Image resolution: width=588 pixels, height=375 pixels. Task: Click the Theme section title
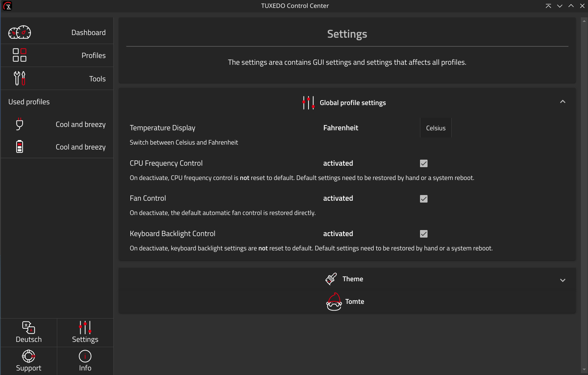pyautogui.click(x=353, y=279)
